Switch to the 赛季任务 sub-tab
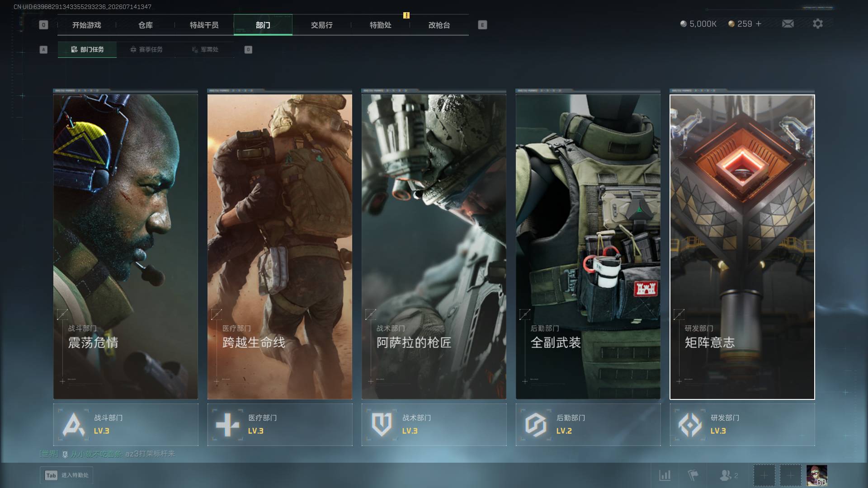This screenshot has width=868, height=488. point(146,49)
